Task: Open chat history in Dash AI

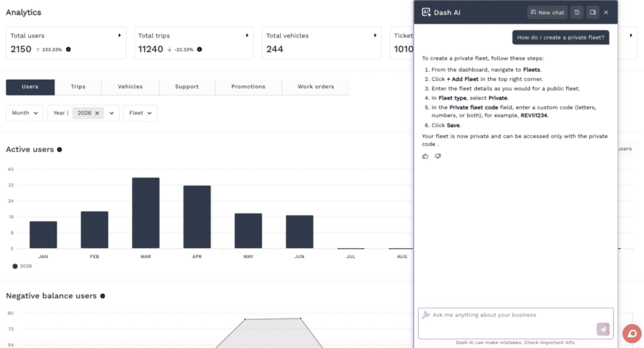Action: pyautogui.click(x=577, y=13)
